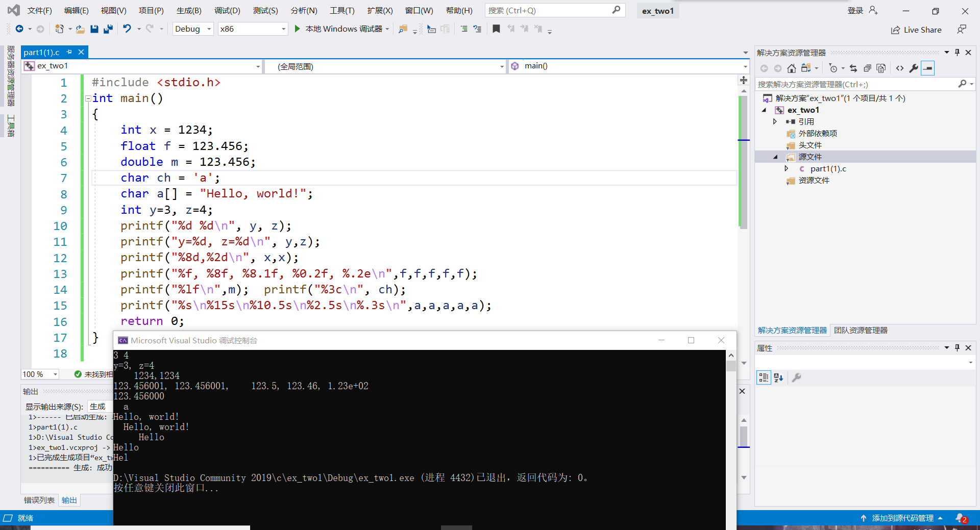The height and width of the screenshot is (530, 980).
Task: Click 添加到源代码管理 in status bar
Action: [x=902, y=518]
